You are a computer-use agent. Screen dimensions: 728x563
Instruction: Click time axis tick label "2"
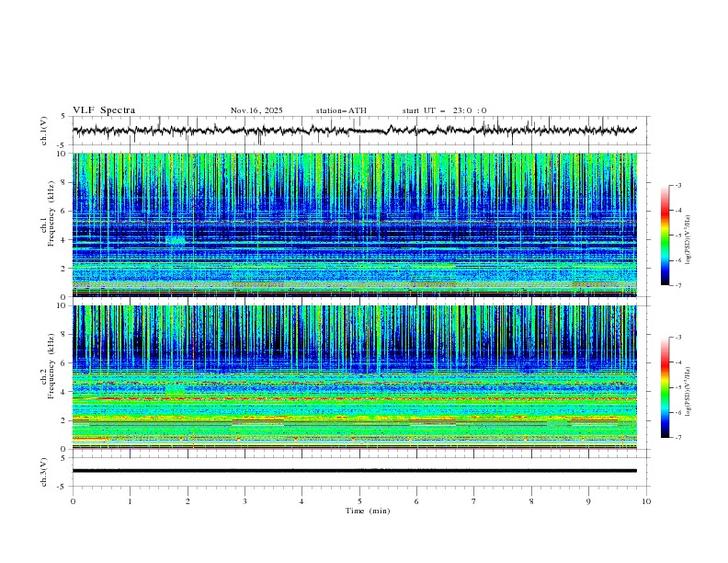[188, 501]
